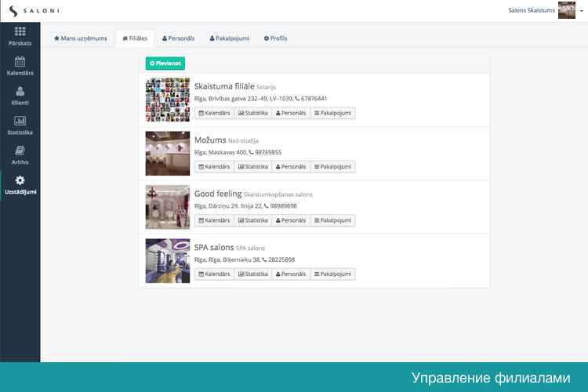Open Skaistuma filiāle branch title
The width and height of the screenshot is (588, 392).
coord(224,86)
